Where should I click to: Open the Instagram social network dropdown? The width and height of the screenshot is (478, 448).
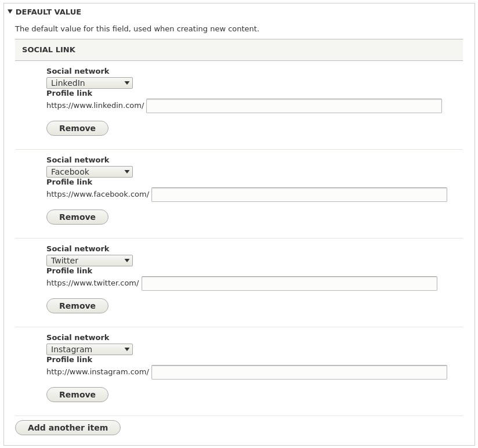89,349
